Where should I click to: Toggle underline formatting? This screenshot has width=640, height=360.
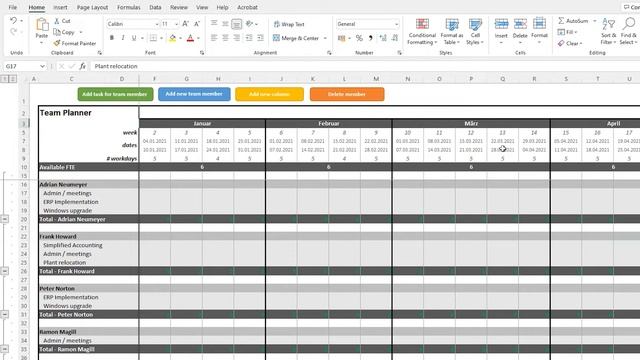click(134, 38)
